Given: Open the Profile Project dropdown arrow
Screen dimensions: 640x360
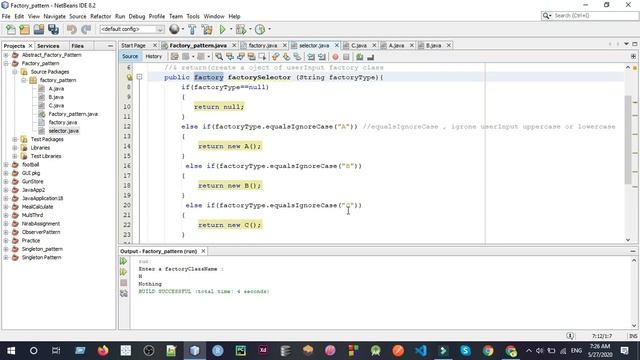Looking at the screenshot, I should (269, 29).
